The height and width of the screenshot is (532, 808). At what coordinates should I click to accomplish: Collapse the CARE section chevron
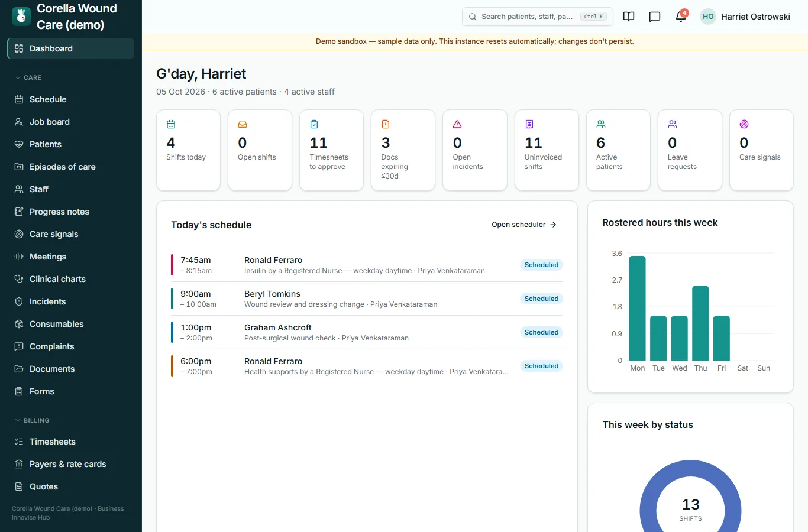(x=18, y=77)
